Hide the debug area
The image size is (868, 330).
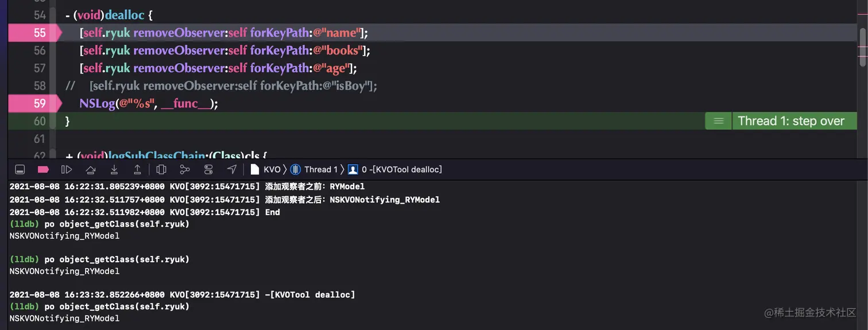click(20, 169)
